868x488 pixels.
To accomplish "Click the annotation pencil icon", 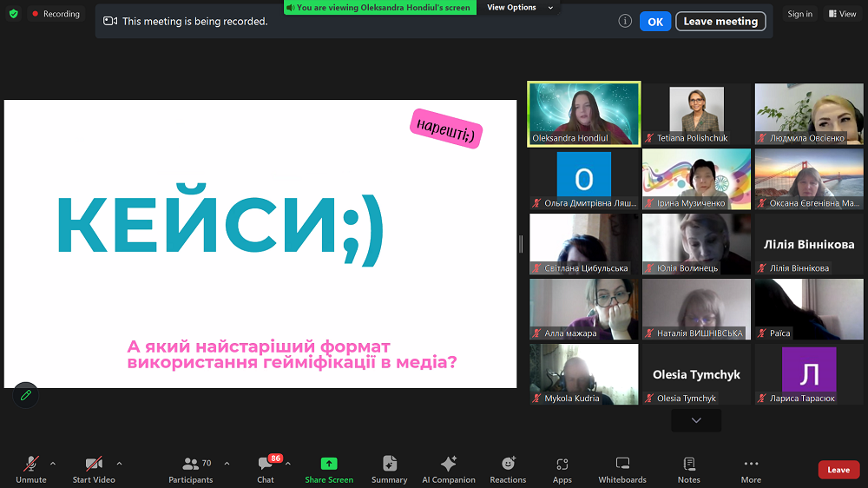I will tap(26, 395).
